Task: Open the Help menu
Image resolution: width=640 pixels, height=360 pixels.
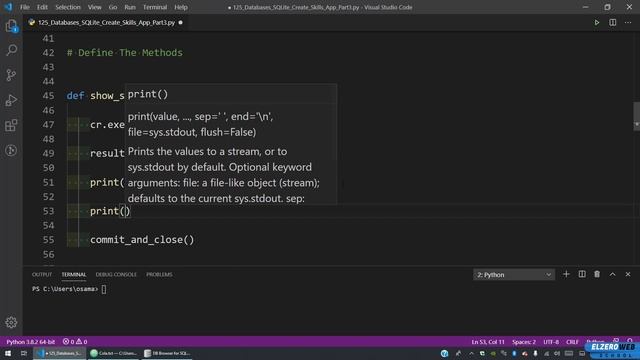Action: [181, 7]
